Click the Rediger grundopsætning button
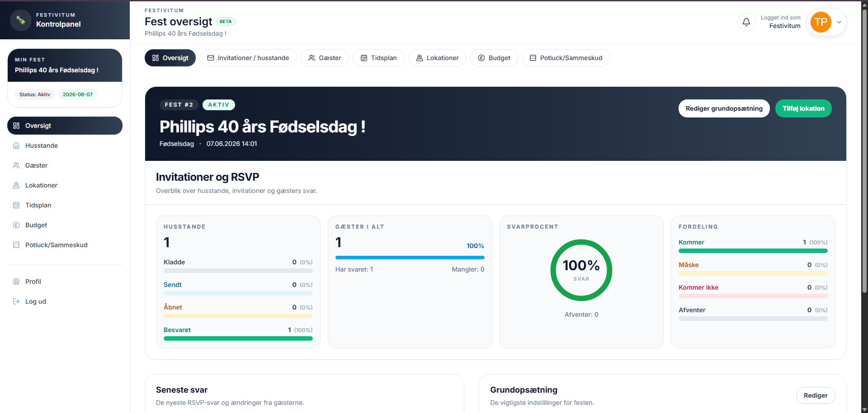This screenshot has height=413, width=868. (724, 108)
